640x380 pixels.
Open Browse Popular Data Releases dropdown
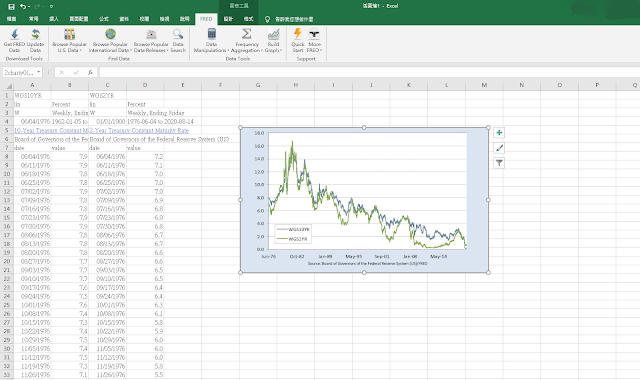tap(151, 40)
